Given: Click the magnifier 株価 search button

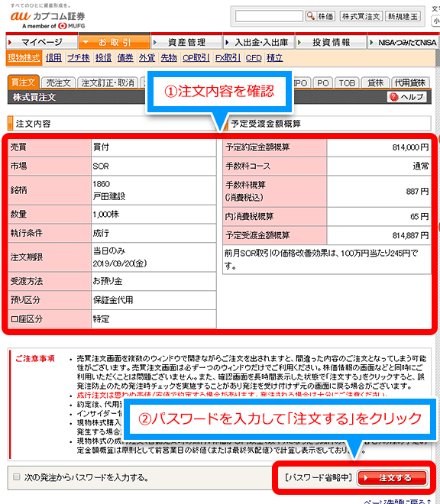Looking at the screenshot, I should [320, 16].
